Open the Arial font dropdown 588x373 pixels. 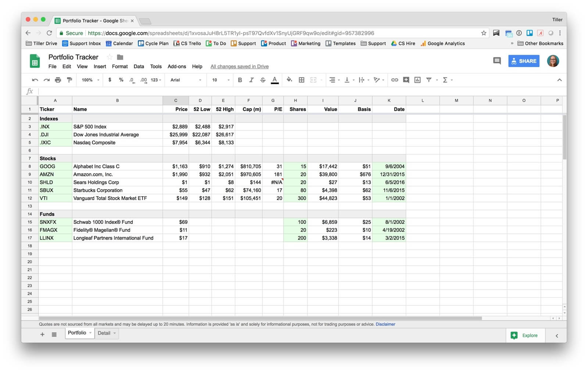186,80
